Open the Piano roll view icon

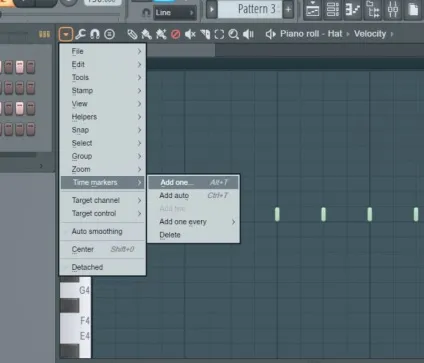(x=353, y=9)
